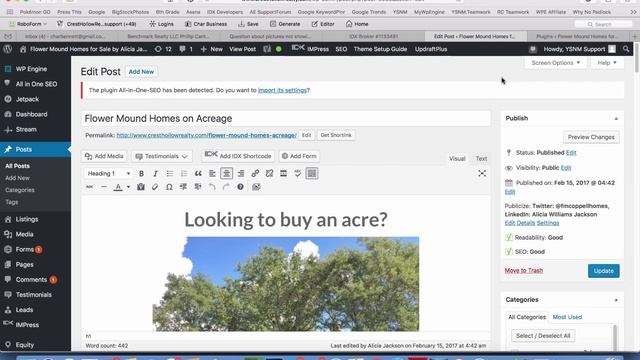This screenshot has height=360, width=640.
Task: Insert Read More tag
Action: click(x=283, y=173)
